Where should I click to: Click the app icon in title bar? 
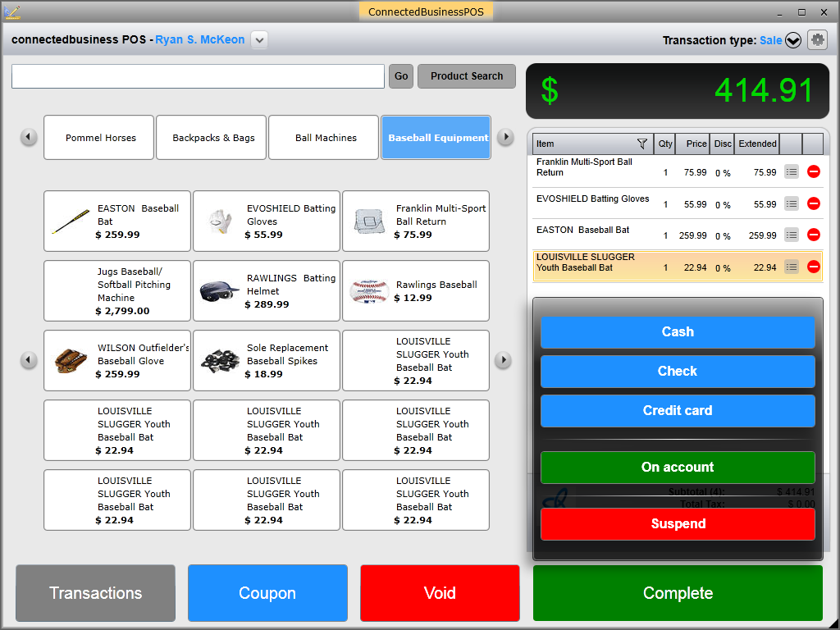[x=11, y=11]
